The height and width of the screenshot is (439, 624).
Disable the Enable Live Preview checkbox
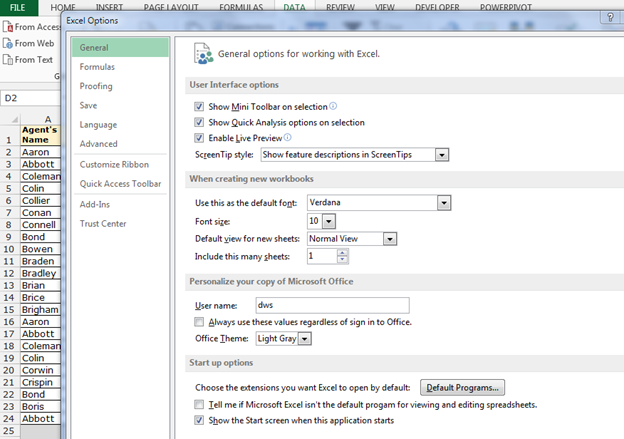coord(199,138)
